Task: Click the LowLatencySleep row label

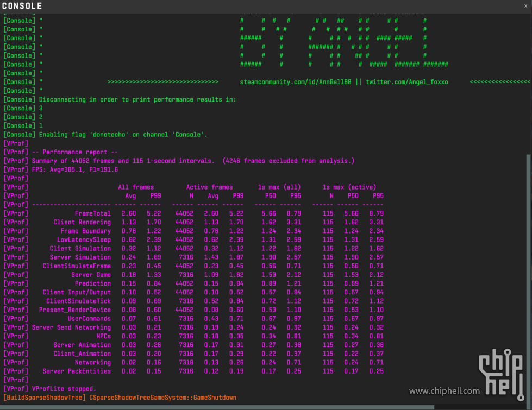Action: [x=84, y=240]
